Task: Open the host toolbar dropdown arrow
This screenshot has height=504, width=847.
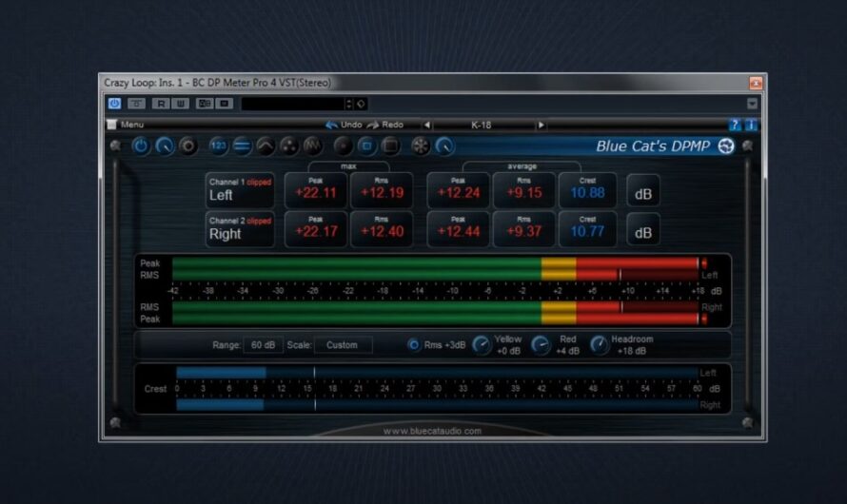Action: (752, 103)
